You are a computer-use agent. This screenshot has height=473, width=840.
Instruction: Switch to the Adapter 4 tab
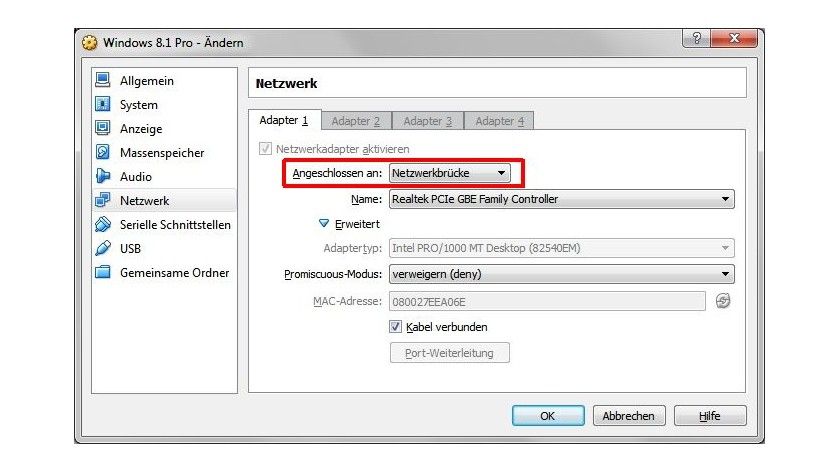(x=499, y=121)
